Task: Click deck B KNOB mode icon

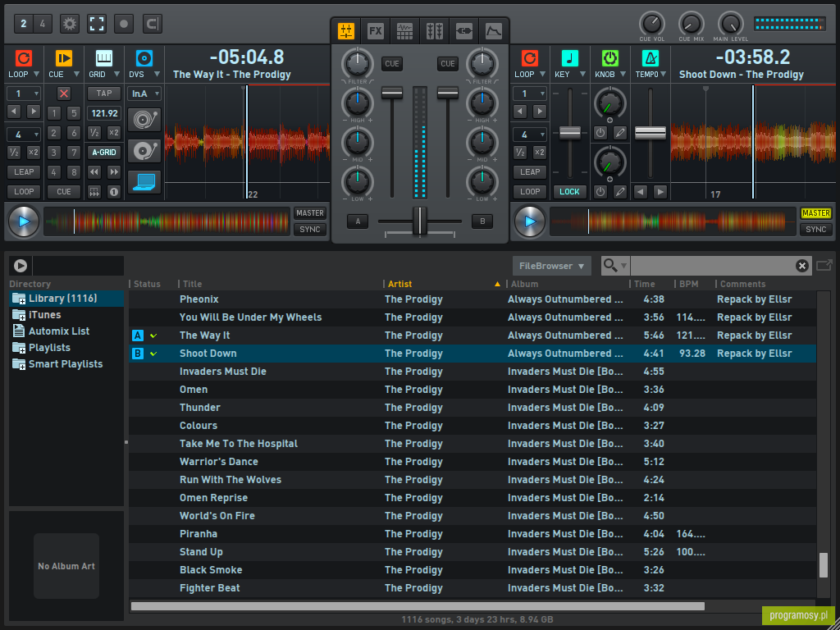Action: [610, 58]
